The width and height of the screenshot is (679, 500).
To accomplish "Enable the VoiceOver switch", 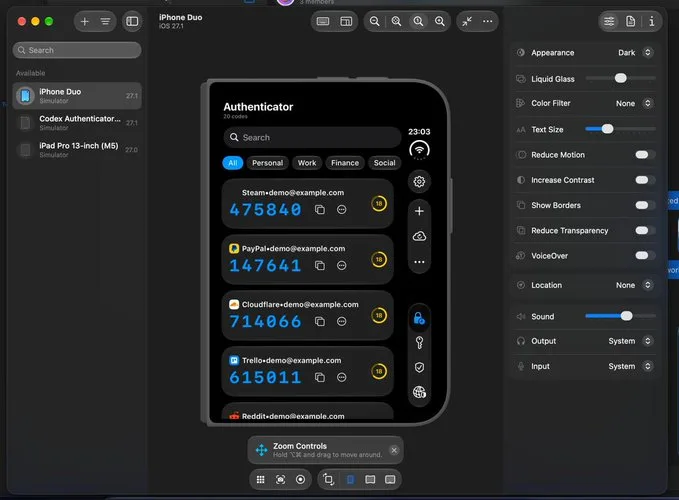I will coord(645,255).
